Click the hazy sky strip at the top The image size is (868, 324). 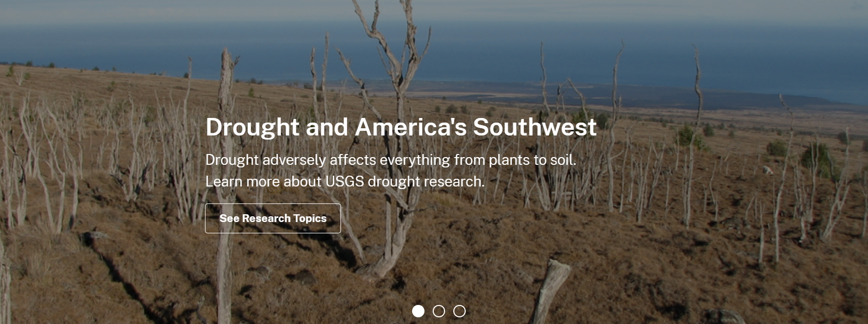tap(434, 10)
